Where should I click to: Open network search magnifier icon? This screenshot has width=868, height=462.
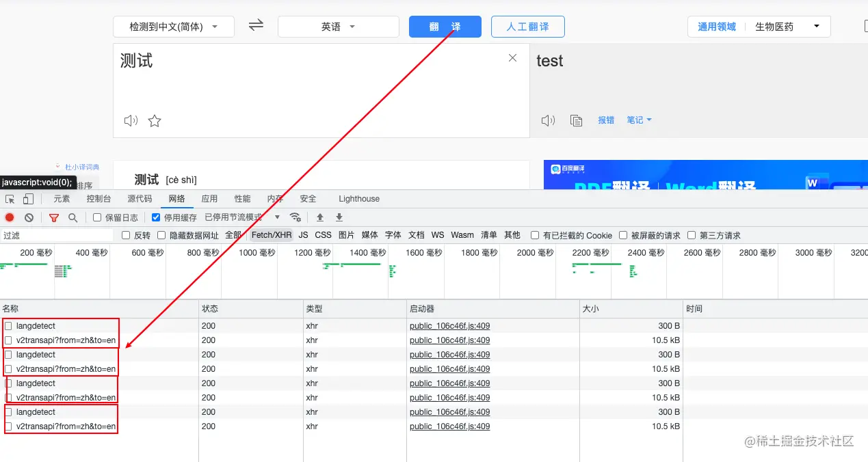pyautogui.click(x=73, y=217)
